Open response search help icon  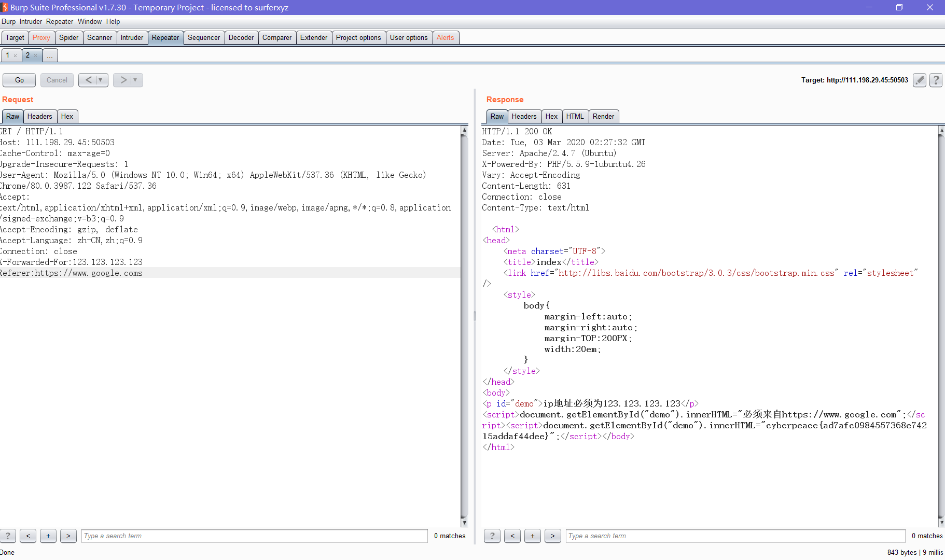pos(492,536)
